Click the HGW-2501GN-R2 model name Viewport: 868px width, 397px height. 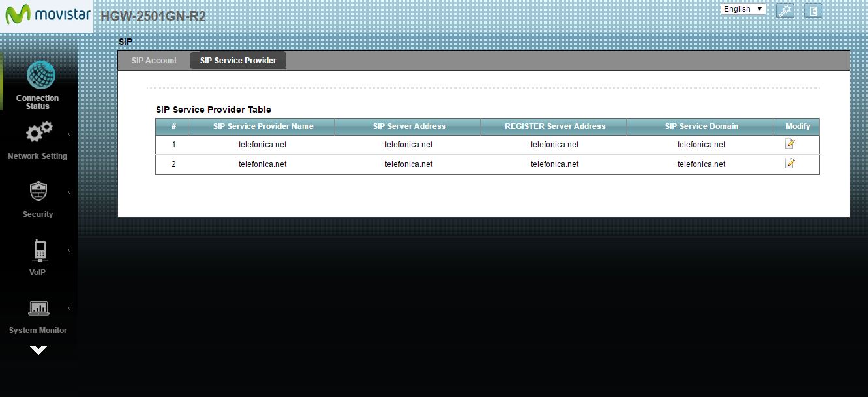coord(153,16)
